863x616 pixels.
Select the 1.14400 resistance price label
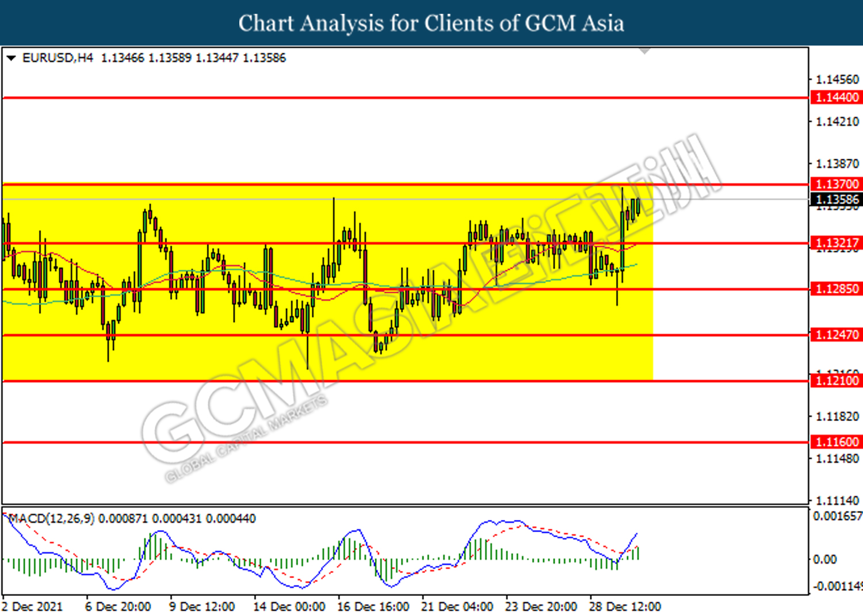coord(837,97)
